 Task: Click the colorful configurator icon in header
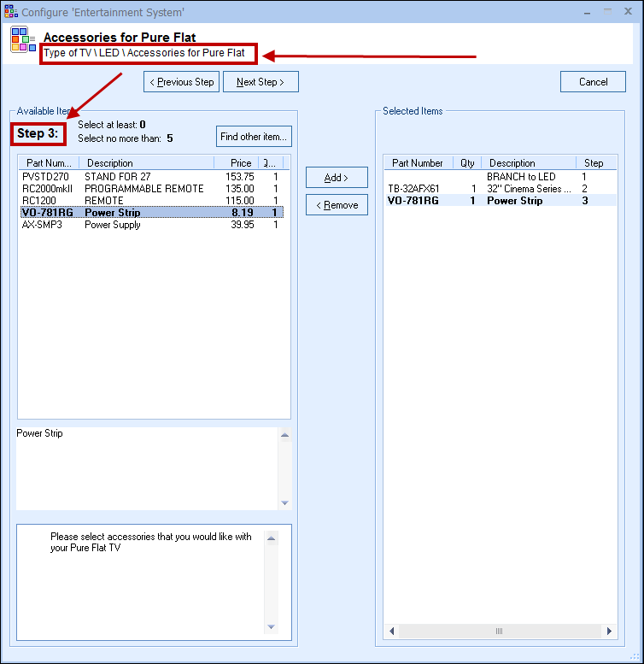[x=23, y=40]
